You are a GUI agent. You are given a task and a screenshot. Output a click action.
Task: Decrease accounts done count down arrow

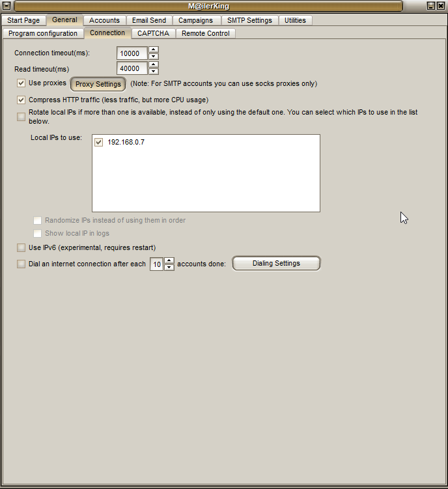pyautogui.click(x=169, y=268)
